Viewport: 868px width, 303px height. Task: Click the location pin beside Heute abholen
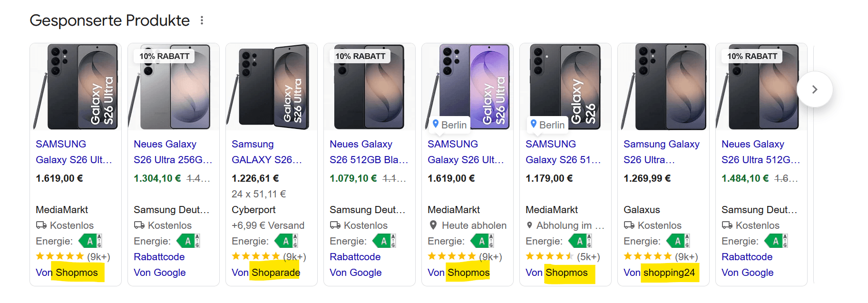coord(434,225)
